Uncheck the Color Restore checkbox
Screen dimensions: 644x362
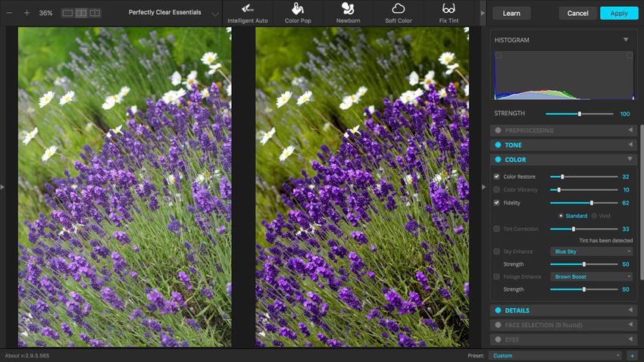pyautogui.click(x=496, y=176)
